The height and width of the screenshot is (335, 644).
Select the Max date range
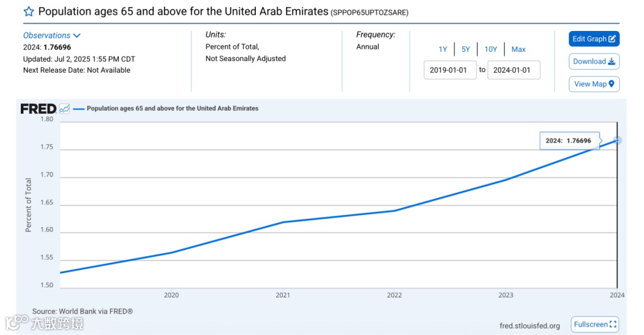pos(518,49)
